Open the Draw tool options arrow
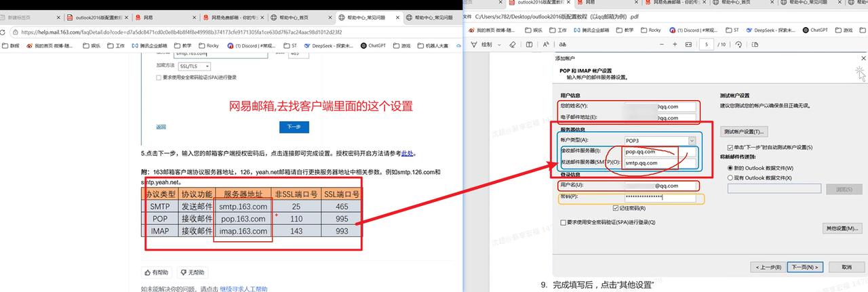The width and height of the screenshot is (868, 292). pos(500,45)
